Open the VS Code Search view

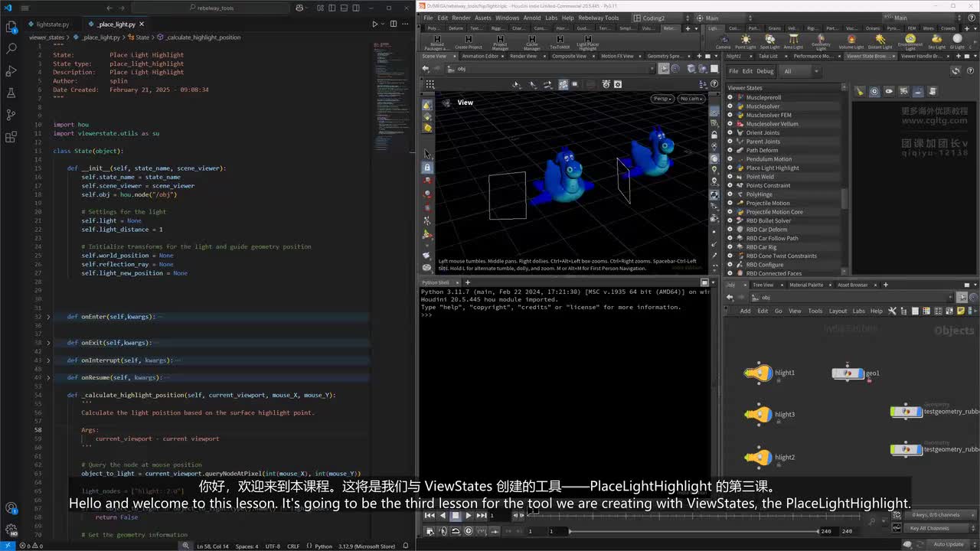(11, 48)
